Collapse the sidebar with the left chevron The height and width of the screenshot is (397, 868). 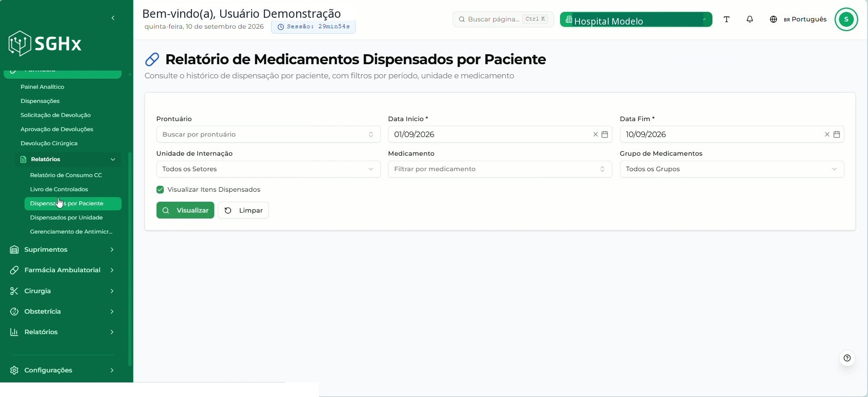pyautogui.click(x=113, y=18)
